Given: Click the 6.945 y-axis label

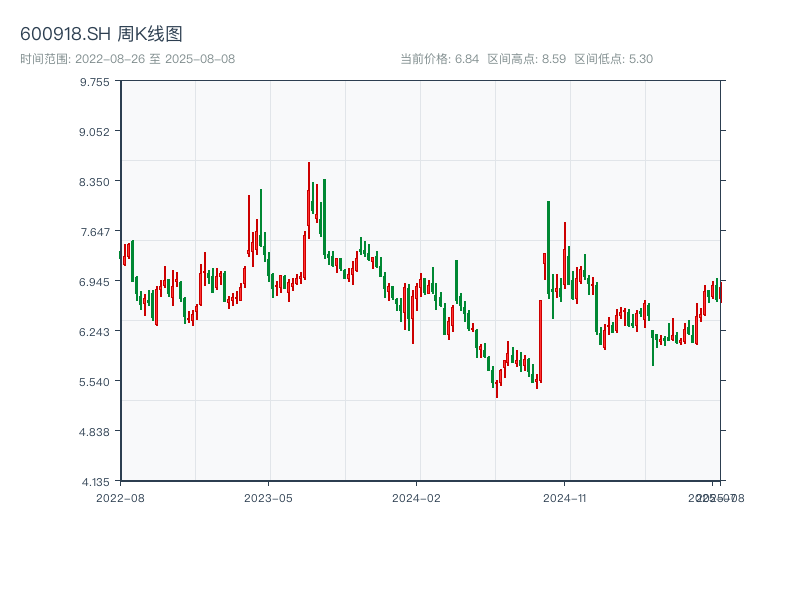Looking at the screenshot, I should [x=95, y=282].
